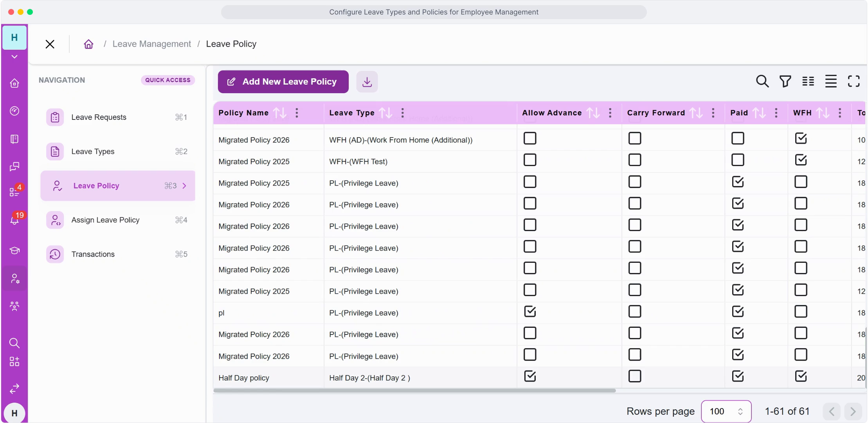The width and height of the screenshot is (868, 423).
Task: Open the sidebar search icon
Action: [14, 343]
